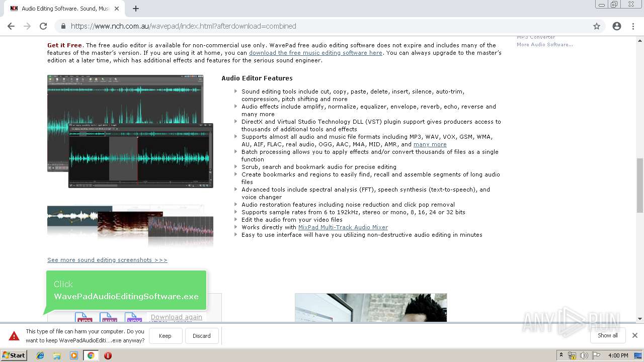The image size is (644, 362).
Task: Launch Internet Explorer from the taskbar
Action: click(x=40, y=355)
